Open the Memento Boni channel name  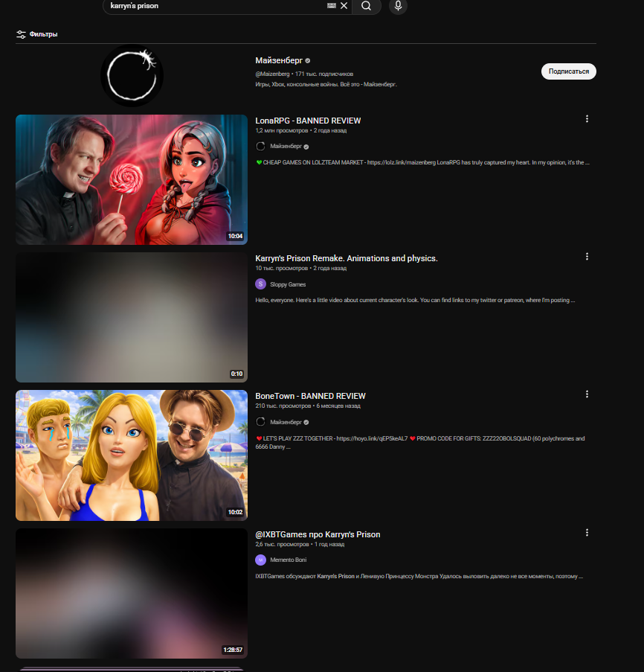(x=289, y=560)
